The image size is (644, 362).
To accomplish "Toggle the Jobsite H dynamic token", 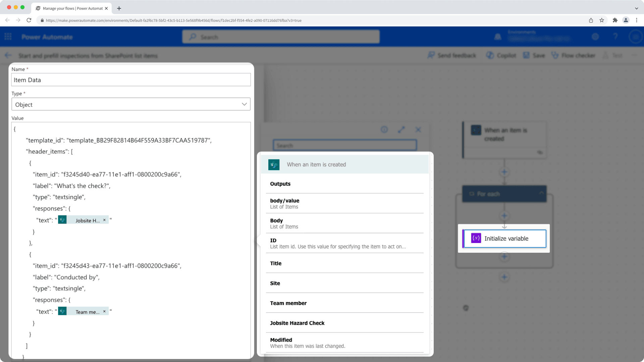I will [82, 220].
